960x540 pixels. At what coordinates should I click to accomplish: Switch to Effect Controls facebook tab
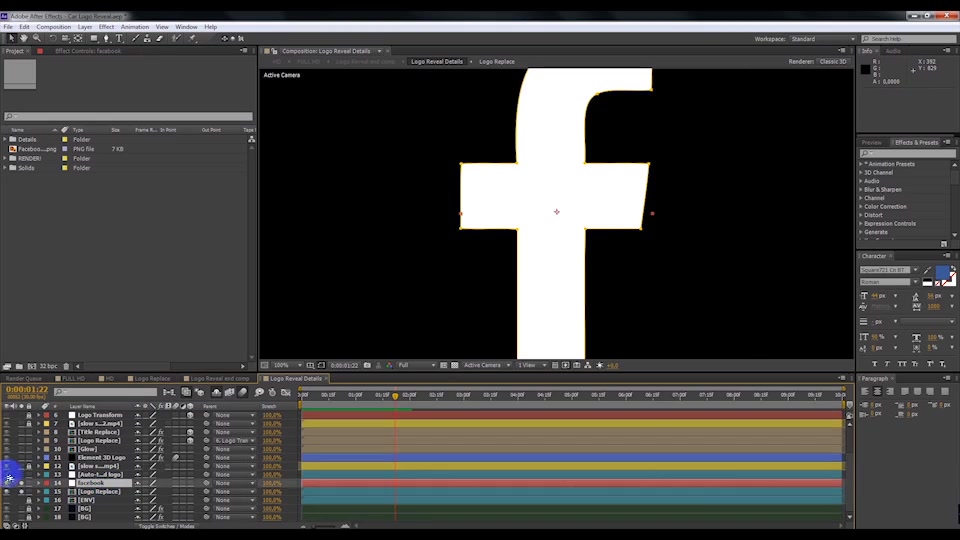[88, 51]
